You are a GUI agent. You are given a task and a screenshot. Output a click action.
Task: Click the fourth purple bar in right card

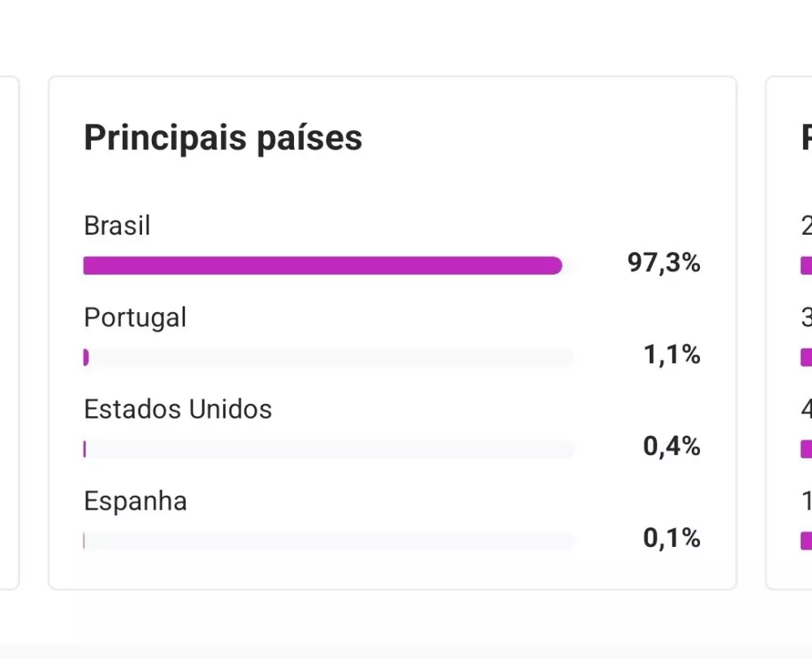click(x=806, y=541)
